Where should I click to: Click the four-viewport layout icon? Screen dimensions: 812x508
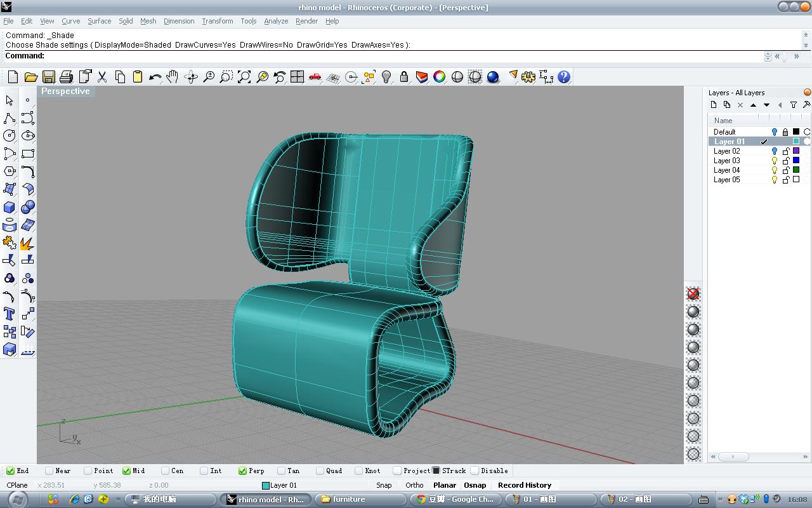point(297,77)
